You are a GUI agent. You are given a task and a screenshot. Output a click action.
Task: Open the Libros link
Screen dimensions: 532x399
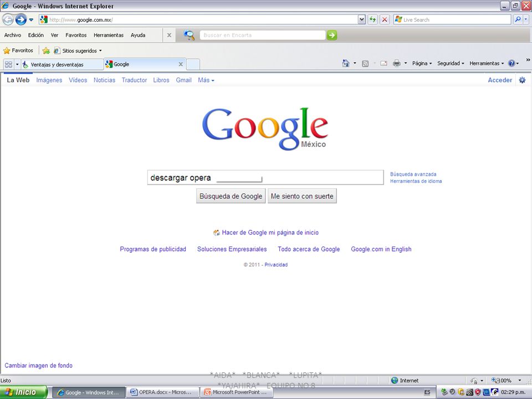[x=161, y=80]
